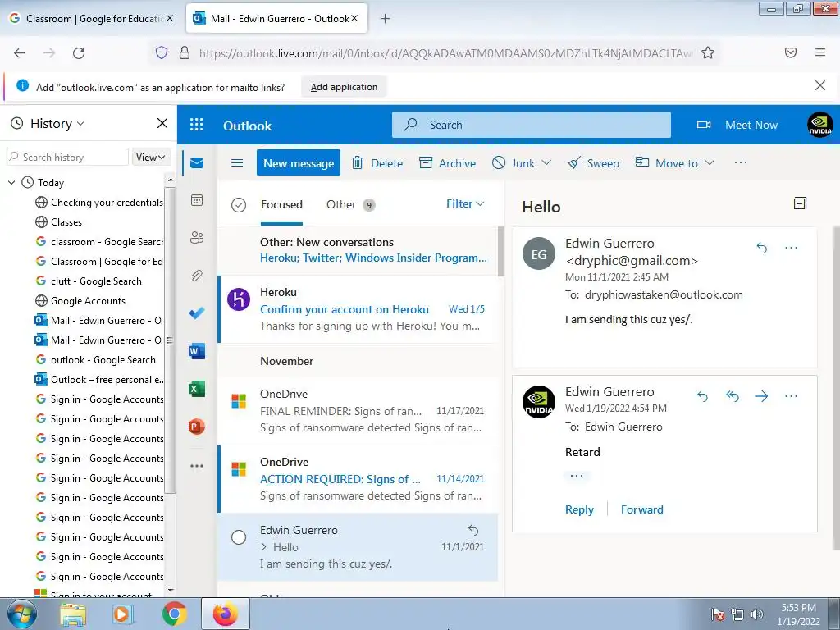This screenshot has width=840, height=630.
Task: Click the NVIDIA account profile avatar
Action: [819, 125]
